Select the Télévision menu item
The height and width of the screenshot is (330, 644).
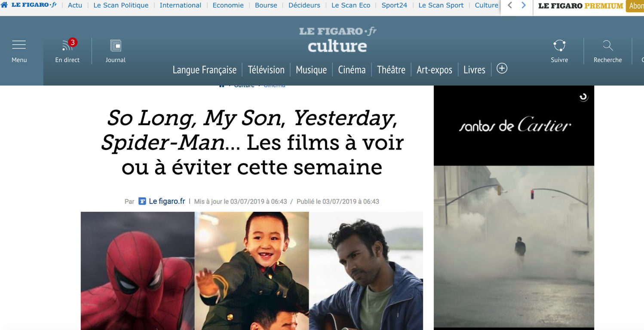pyautogui.click(x=266, y=70)
